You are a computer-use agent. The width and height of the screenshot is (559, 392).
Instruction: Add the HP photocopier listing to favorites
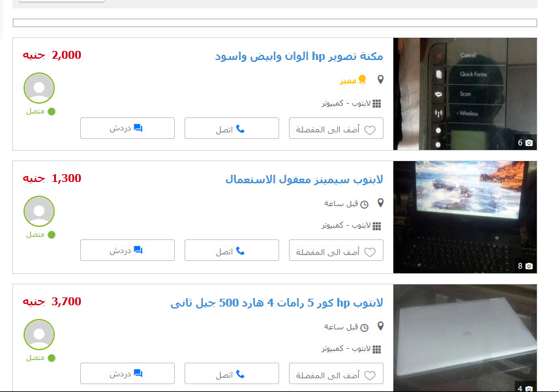pos(336,128)
